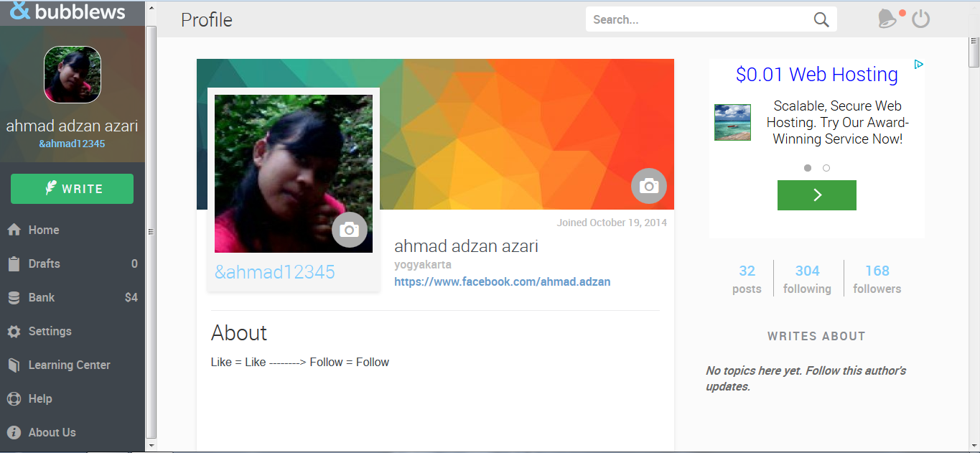Click the Help lifebuoy icon
980x453 pixels.
14,398
